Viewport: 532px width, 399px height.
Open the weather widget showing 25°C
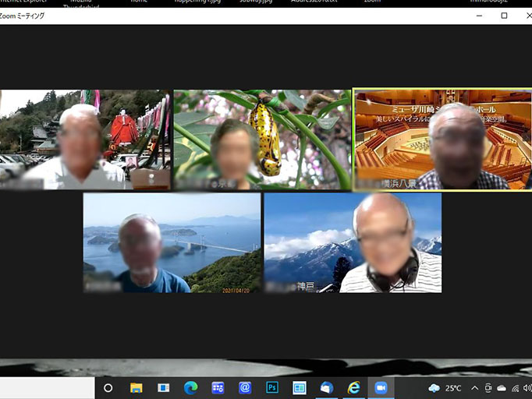tap(445, 388)
